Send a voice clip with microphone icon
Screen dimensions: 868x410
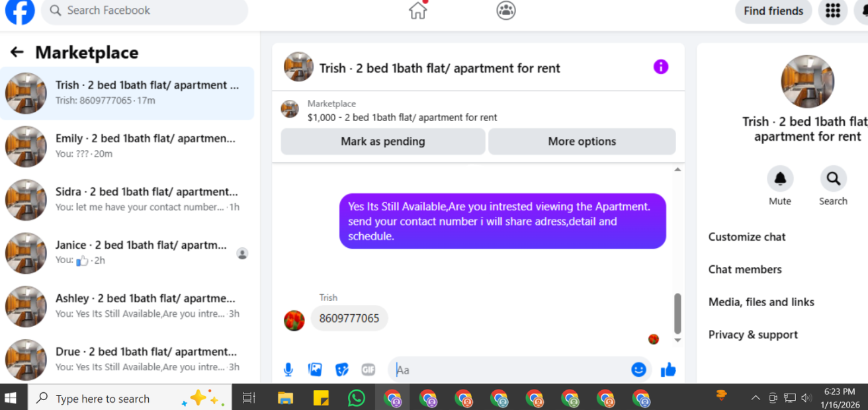point(288,370)
